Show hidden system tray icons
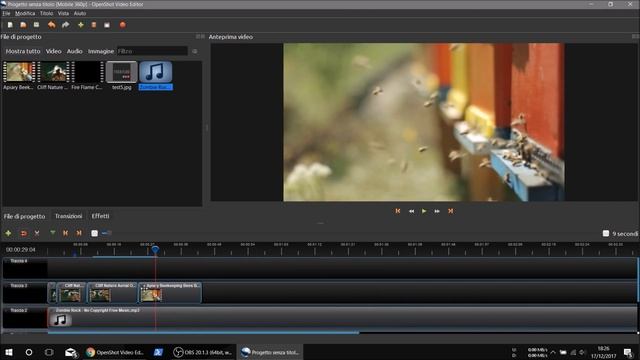The image size is (640, 360). (x=553, y=352)
